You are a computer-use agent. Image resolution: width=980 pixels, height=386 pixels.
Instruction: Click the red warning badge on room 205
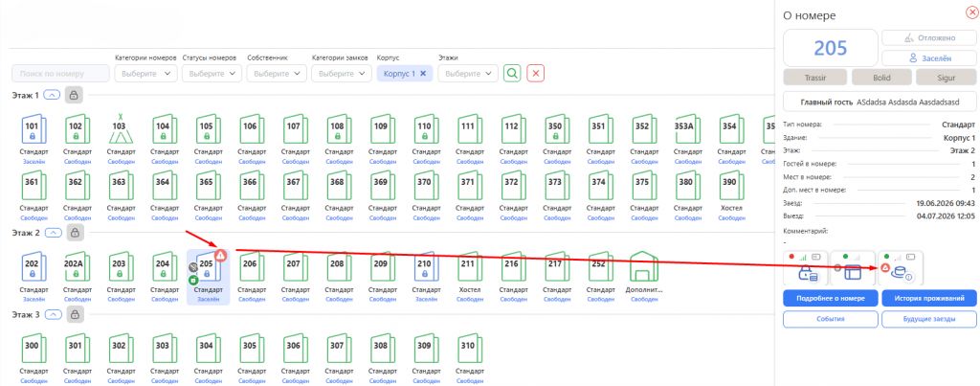221,255
